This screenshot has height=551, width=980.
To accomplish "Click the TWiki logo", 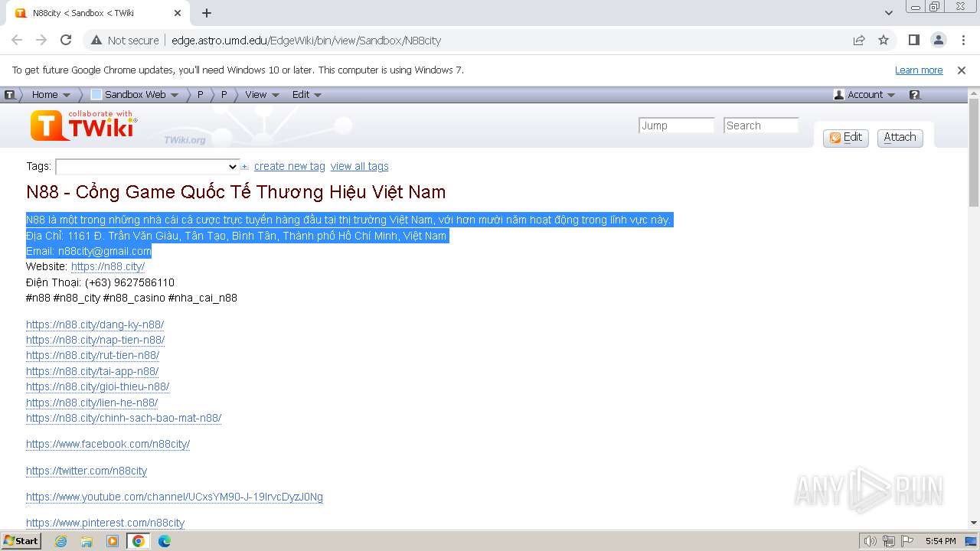I will (83, 125).
